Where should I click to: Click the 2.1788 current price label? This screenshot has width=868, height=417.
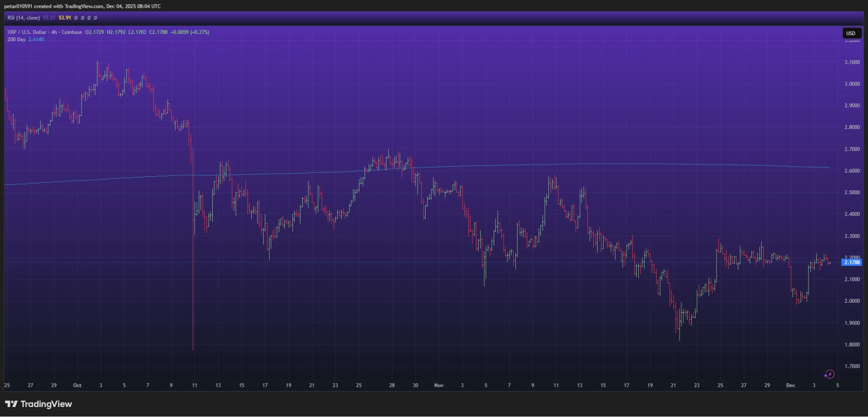(x=851, y=262)
